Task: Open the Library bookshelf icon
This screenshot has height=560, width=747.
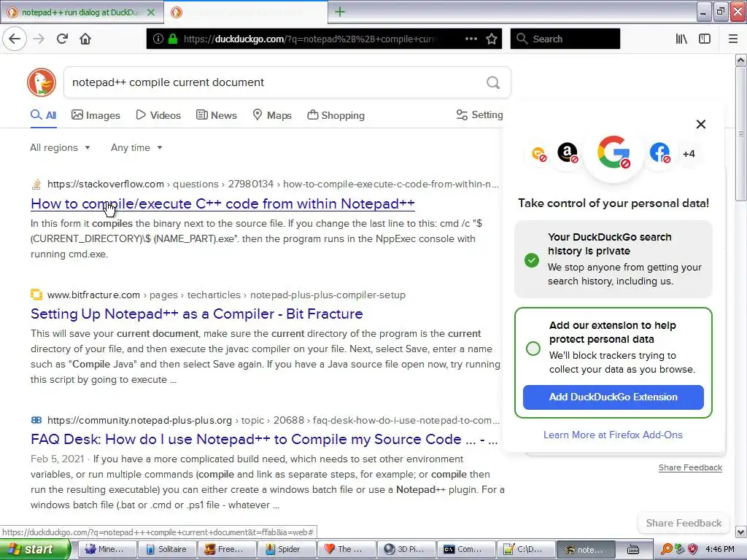Action: click(681, 39)
